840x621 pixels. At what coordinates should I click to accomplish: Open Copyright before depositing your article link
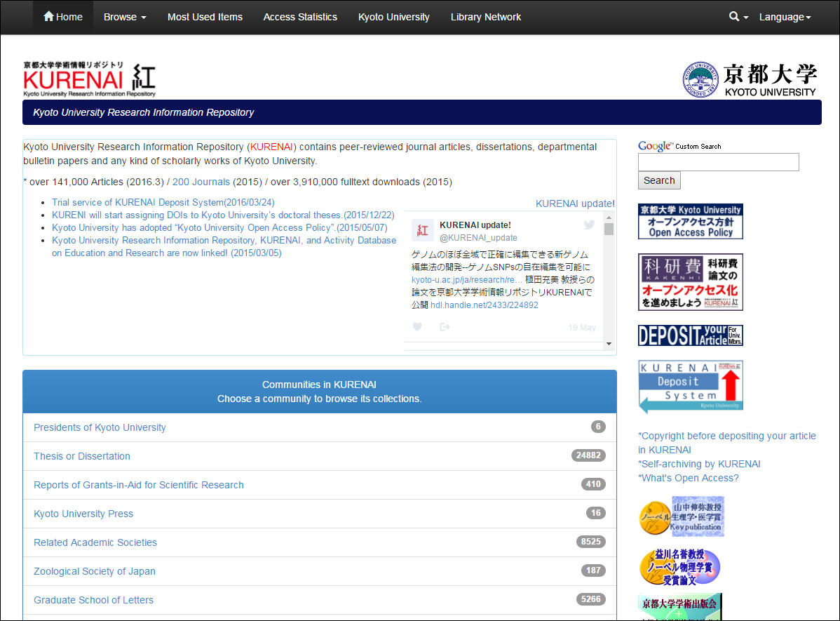(x=727, y=443)
